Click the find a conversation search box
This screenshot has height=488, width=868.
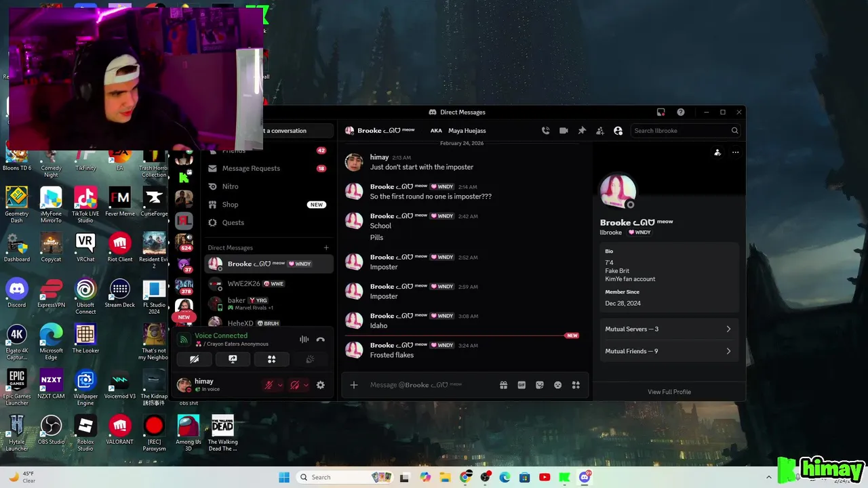tap(298, 131)
